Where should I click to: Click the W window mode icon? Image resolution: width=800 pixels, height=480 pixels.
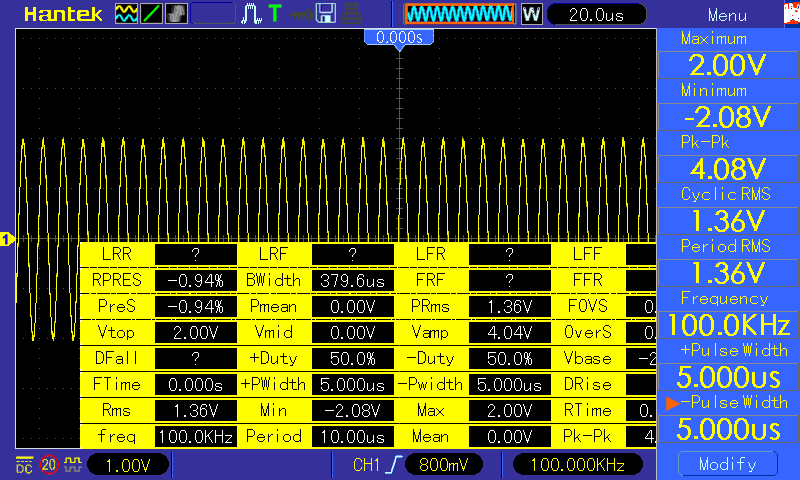click(x=532, y=15)
